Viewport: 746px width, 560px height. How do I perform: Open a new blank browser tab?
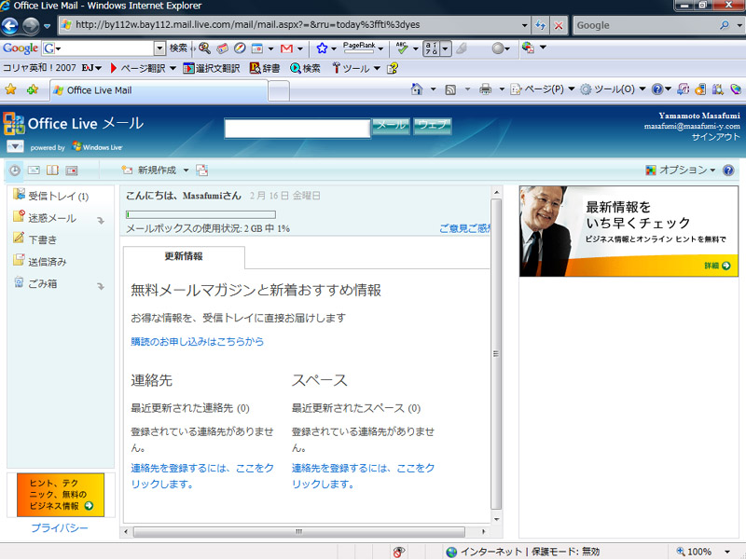point(279,90)
